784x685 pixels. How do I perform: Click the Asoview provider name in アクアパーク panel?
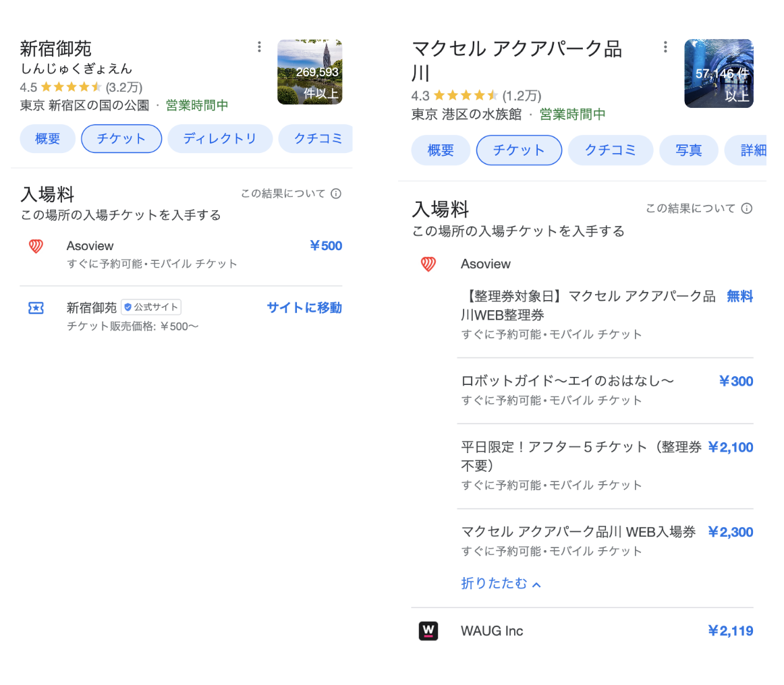tap(486, 264)
